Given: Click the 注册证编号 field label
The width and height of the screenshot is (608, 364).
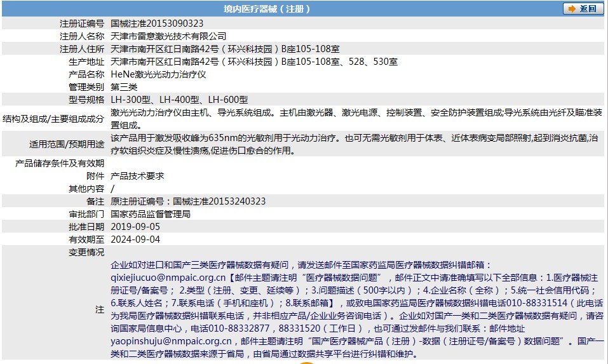Looking at the screenshot, I should [x=82, y=24].
